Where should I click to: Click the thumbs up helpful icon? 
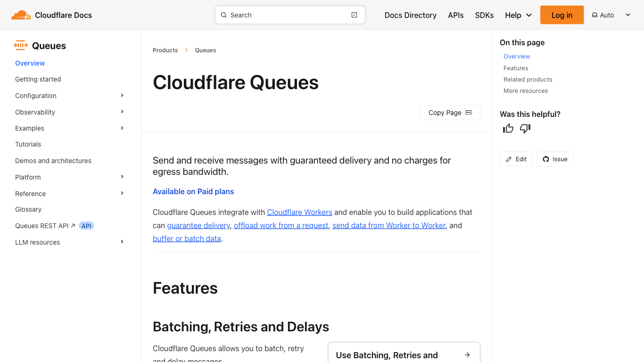[x=508, y=129]
